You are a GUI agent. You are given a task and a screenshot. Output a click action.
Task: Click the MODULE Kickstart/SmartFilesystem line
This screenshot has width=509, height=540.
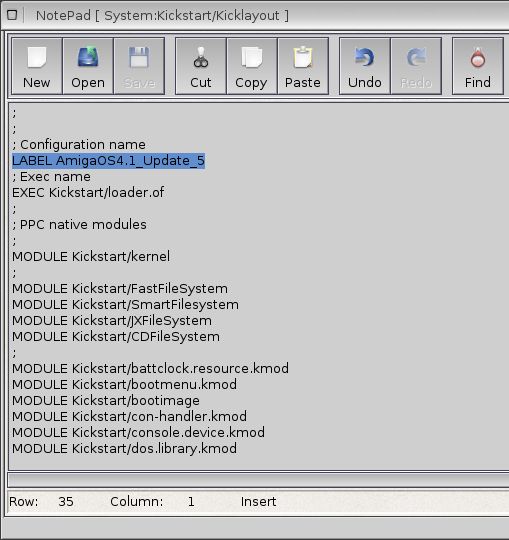(x=125, y=305)
